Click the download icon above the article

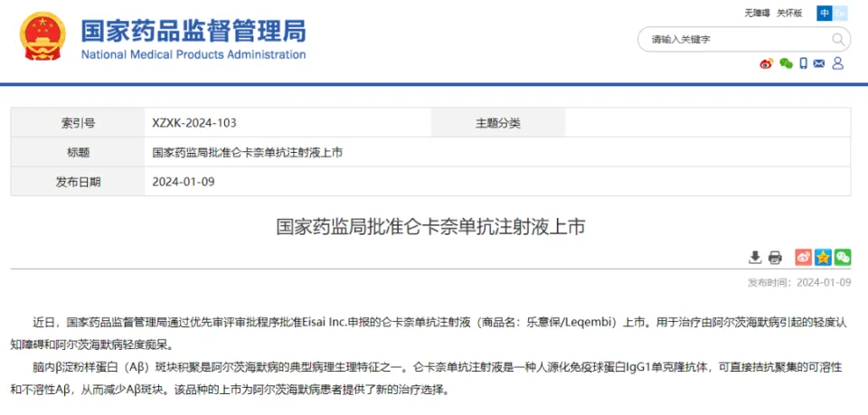pos(755,258)
